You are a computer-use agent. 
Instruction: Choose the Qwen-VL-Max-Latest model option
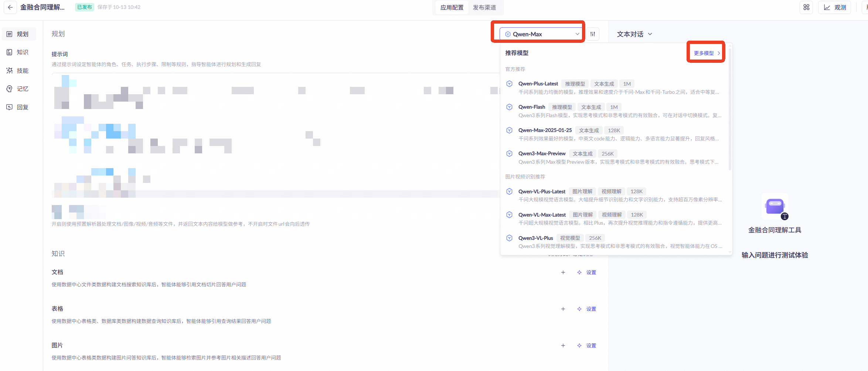(613, 219)
